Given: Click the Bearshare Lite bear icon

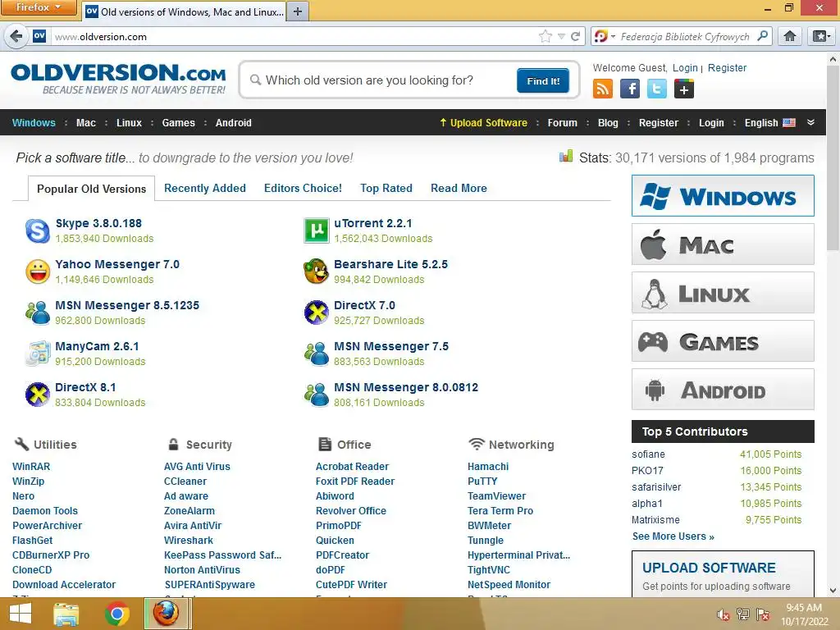Looking at the screenshot, I should 316,272.
